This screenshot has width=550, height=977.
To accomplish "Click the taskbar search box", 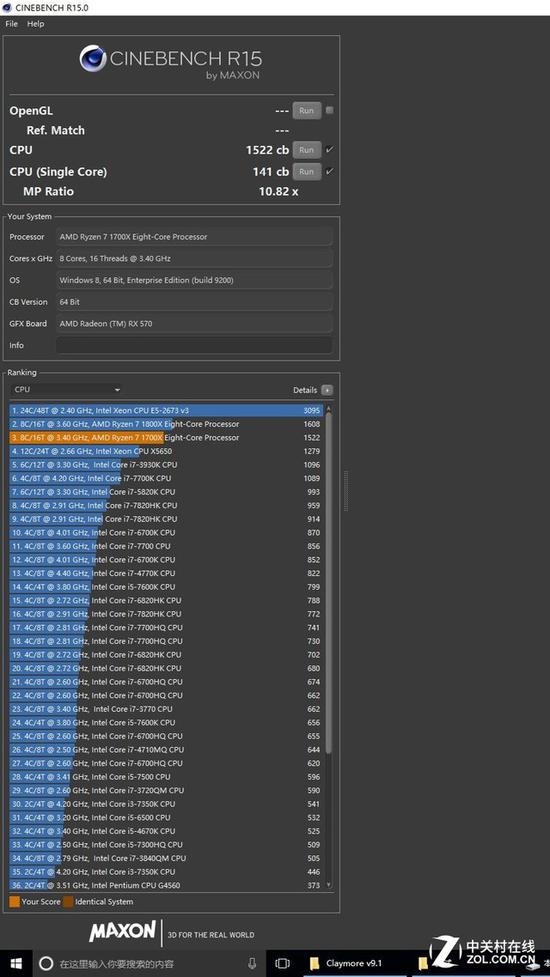I will [x=148, y=963].
